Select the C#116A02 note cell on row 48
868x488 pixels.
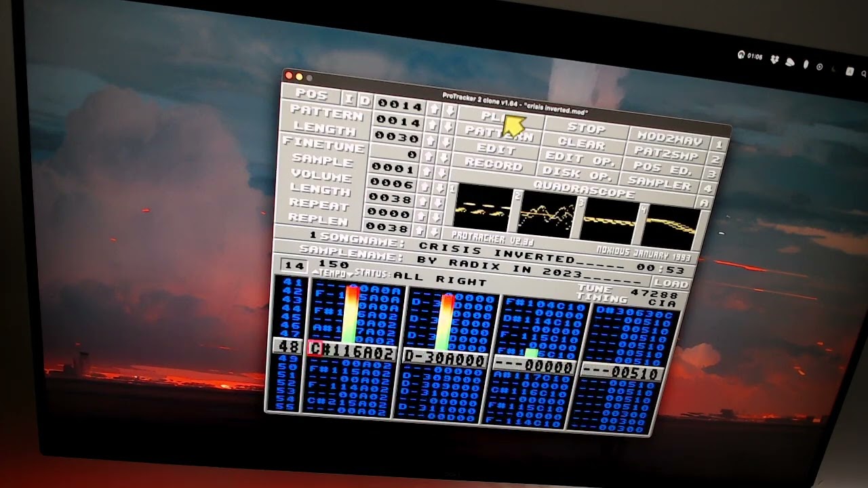pyautogui.click(x=353, y=352)
